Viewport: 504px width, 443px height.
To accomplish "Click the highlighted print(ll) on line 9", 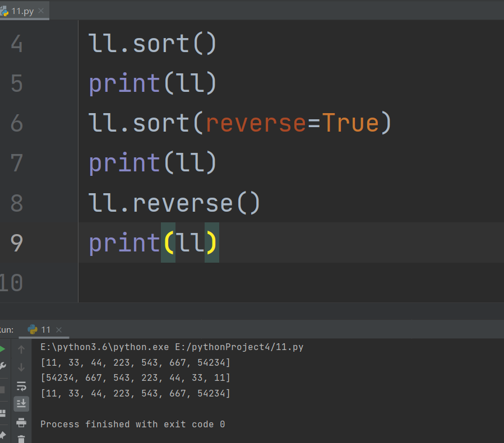I will point(152,243).
